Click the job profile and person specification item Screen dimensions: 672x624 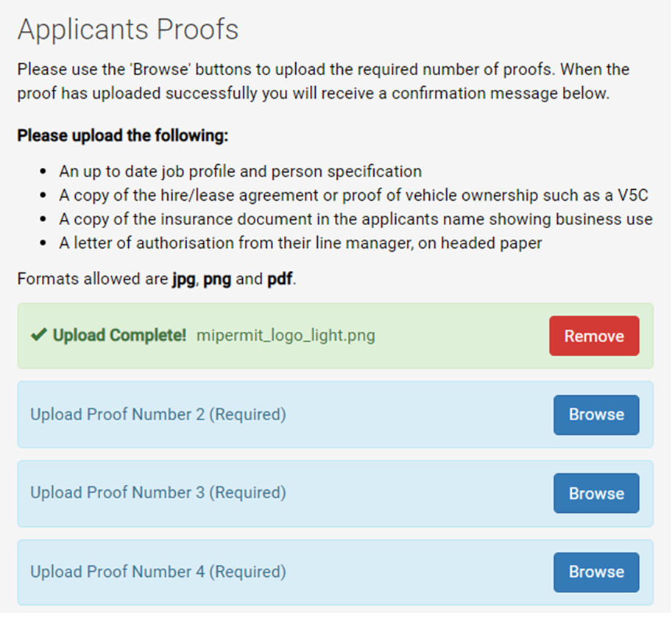coord(241,171)
